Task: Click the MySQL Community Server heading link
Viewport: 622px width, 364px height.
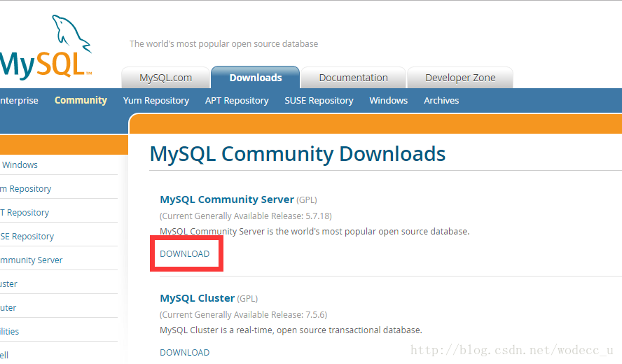Action: point(227,199)
